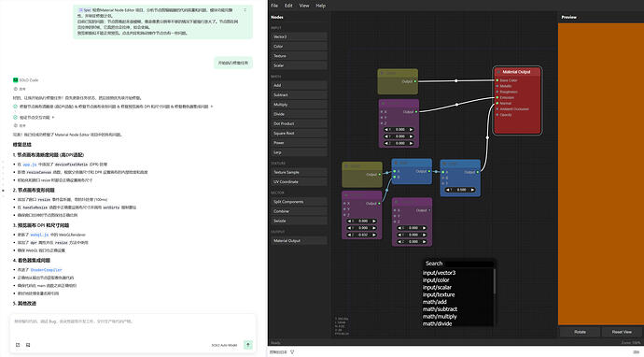
Task: Decrease the T 0.500 value
Action: coord(448,190)
